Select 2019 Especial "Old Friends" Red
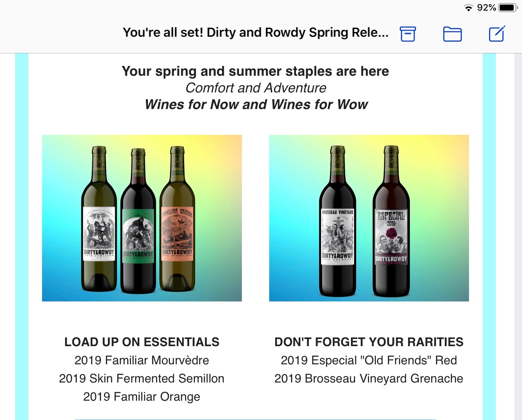Image resolution: width=522 pixels, height=420 pixels. click(369, 360)
